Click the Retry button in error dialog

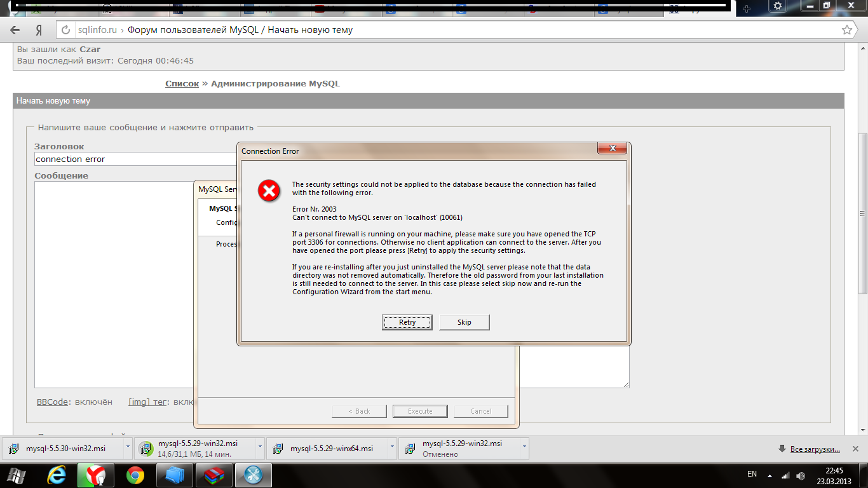(407, 322)
